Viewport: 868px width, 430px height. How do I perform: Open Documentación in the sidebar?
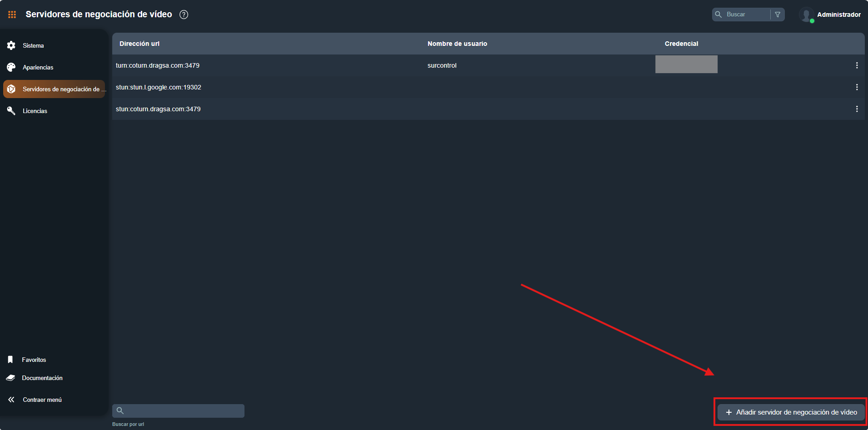(42, 378)
